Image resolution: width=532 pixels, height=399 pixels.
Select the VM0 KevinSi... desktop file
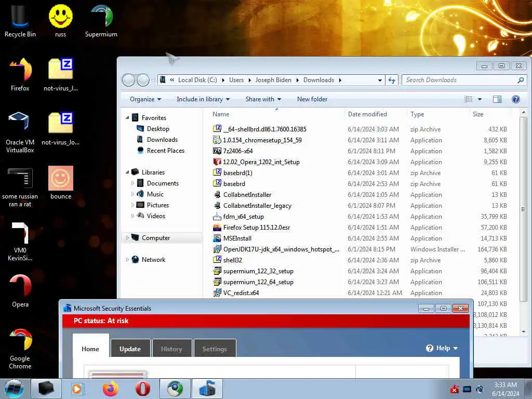[x=20, y=242]
